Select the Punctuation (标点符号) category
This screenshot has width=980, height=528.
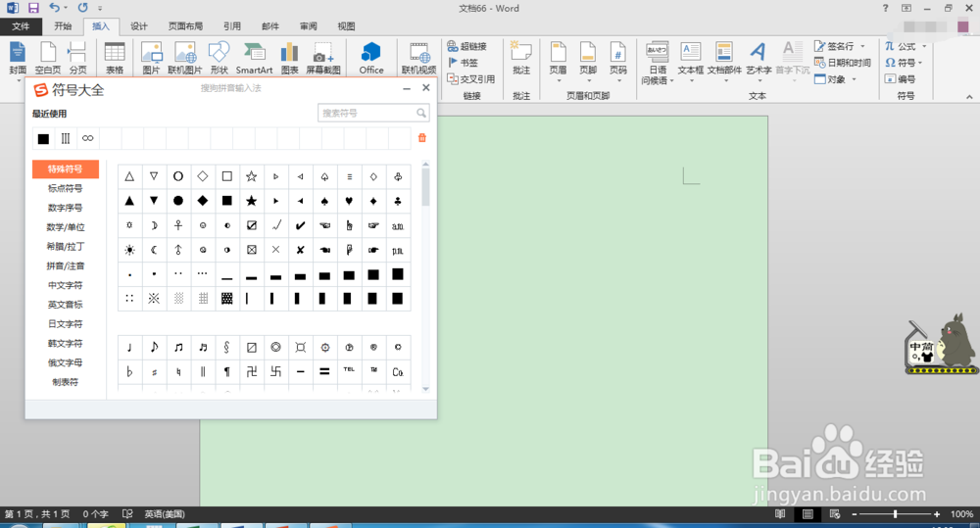point(65,188)
